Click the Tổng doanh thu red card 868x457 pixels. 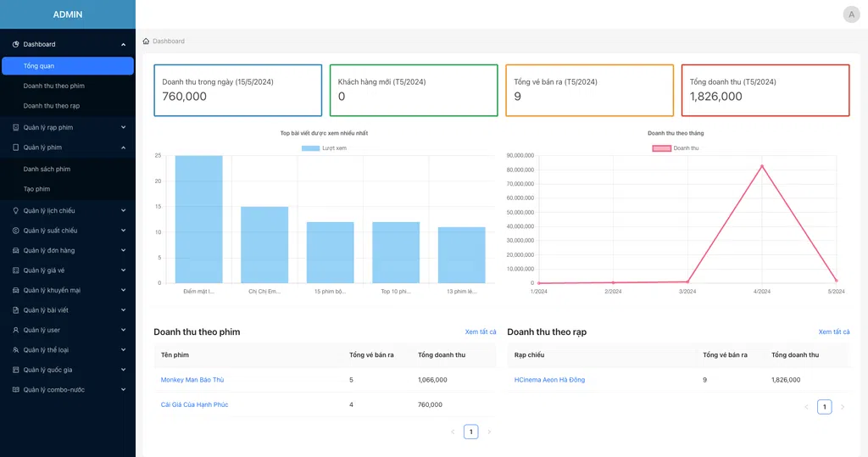click(x=765, y=90)
